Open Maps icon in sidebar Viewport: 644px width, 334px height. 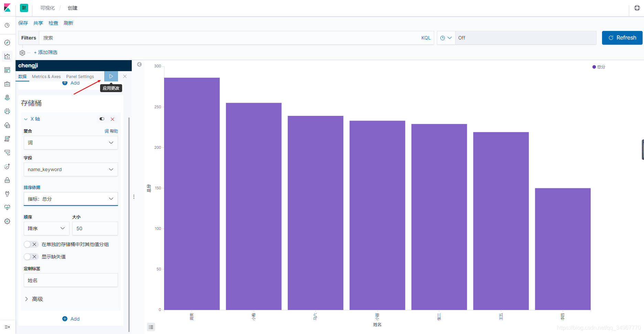tap(7, 98)
